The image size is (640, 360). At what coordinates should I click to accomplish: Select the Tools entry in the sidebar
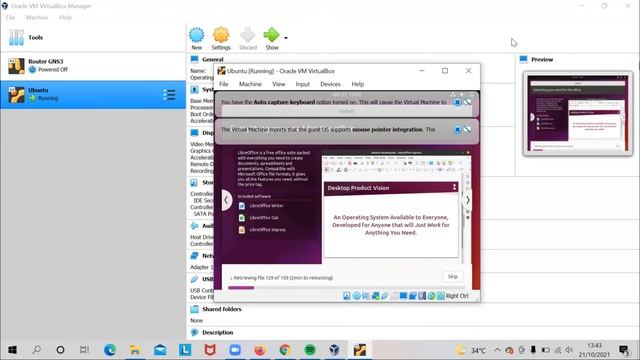point(93,38)
